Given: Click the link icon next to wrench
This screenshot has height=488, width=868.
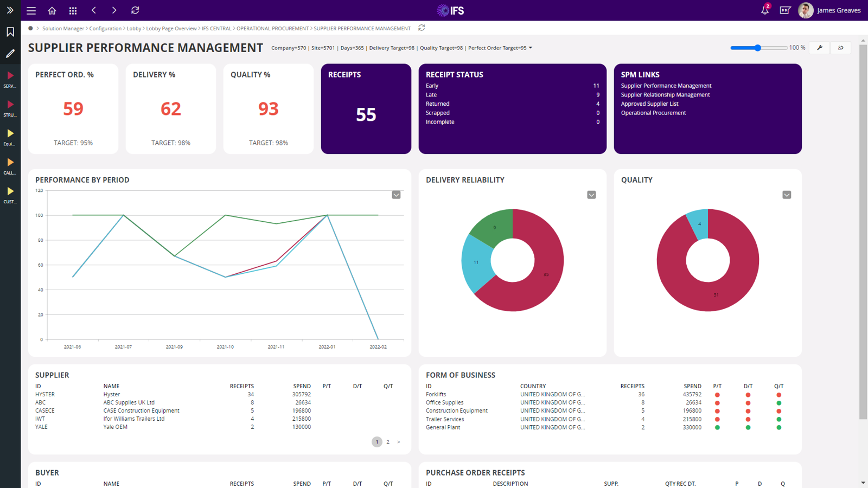Looking at the screenshot, I should [x=841, y=48].
